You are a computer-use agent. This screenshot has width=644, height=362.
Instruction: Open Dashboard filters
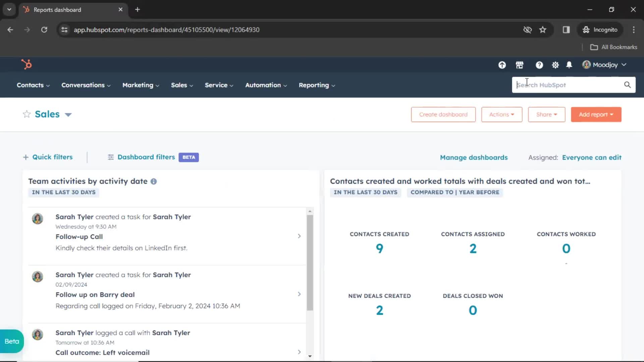[146, 157]
